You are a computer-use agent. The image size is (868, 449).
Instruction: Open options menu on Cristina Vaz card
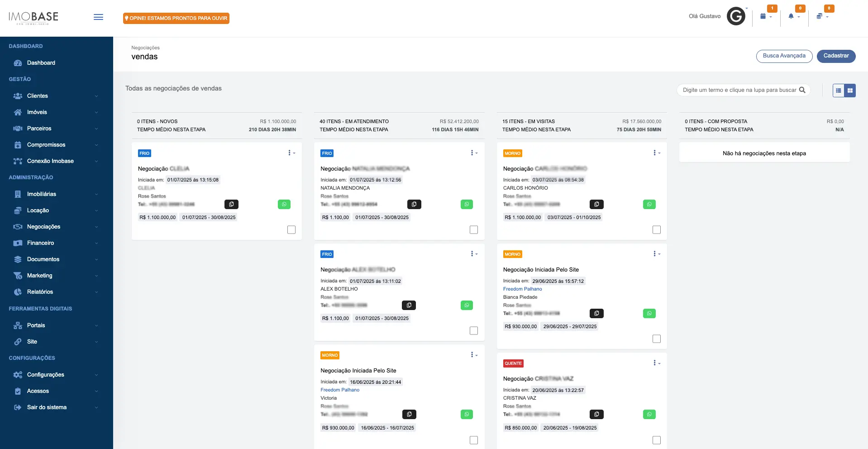656,363
